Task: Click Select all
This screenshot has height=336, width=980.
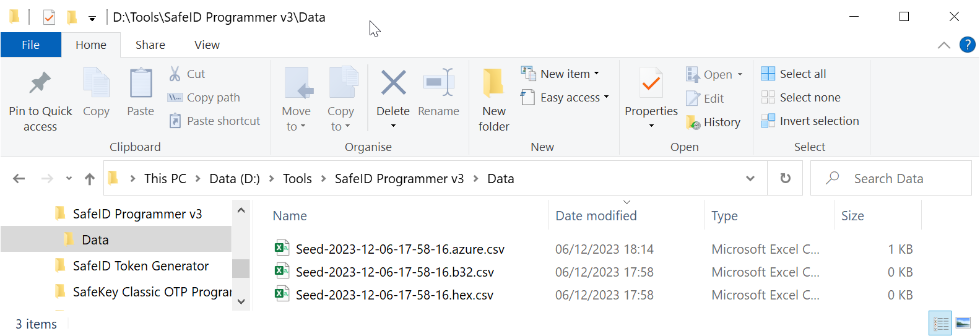Action: tap(802, 74)
